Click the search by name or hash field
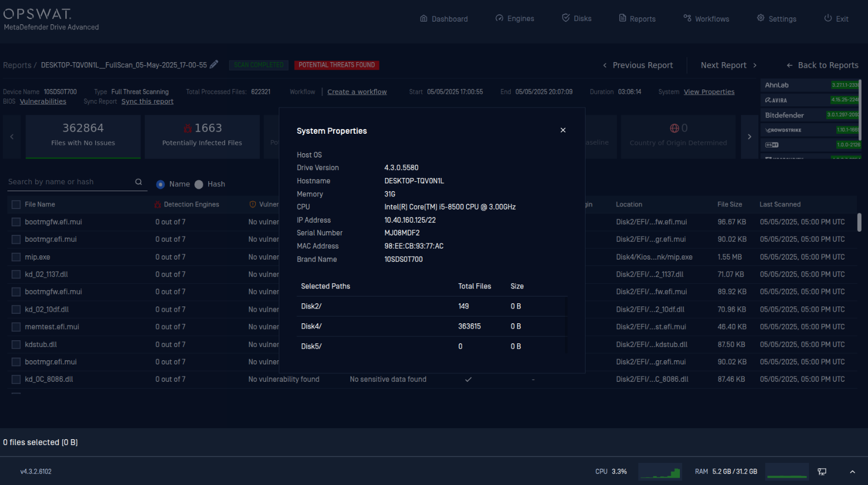868x485 pixels. 70,182
